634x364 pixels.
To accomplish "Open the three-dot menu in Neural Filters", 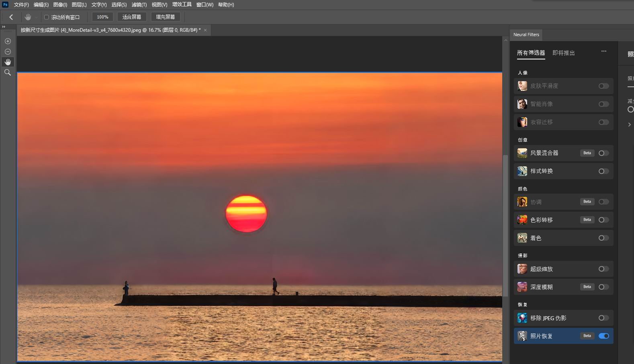I will point(603,51).
